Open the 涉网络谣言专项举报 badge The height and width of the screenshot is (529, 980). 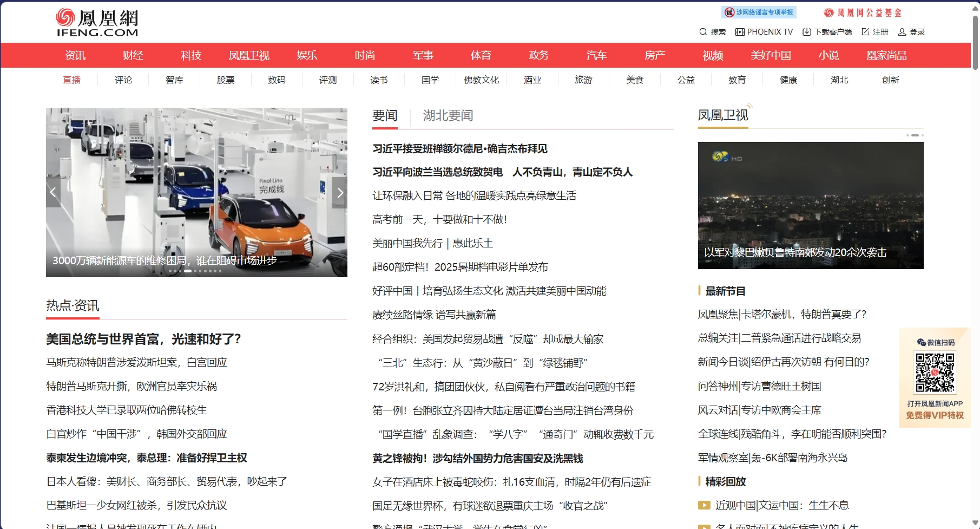point(759,12)
